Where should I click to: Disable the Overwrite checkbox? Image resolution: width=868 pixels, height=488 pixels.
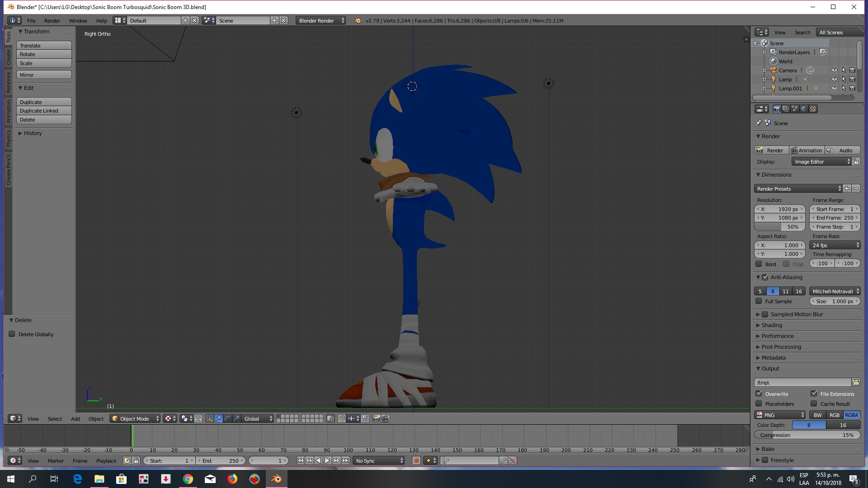click(x=759, y=394)
